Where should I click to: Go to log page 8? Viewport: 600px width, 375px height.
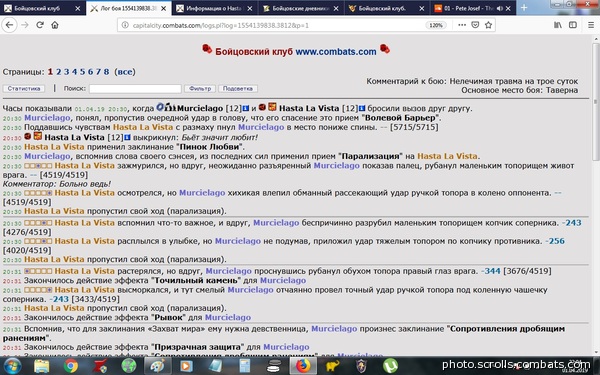[106, 72]
